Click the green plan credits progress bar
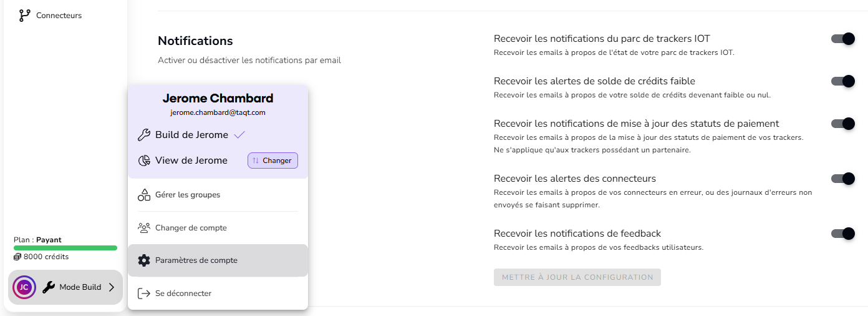 [x=65, y=248]
